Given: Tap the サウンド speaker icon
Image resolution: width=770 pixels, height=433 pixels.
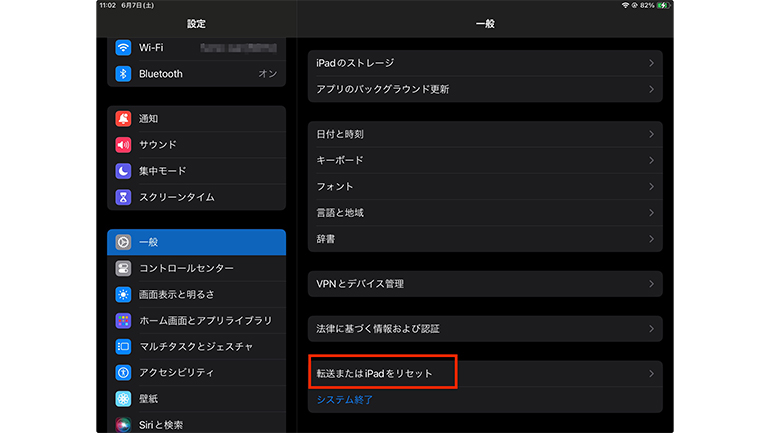Looking at the screenshot, I should click(x=123, y=145).
